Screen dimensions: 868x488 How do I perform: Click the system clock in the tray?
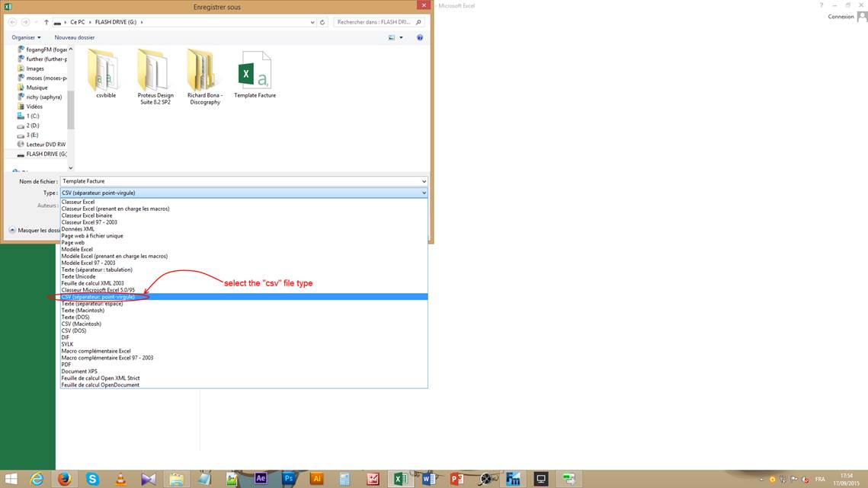tap(847, 479)
